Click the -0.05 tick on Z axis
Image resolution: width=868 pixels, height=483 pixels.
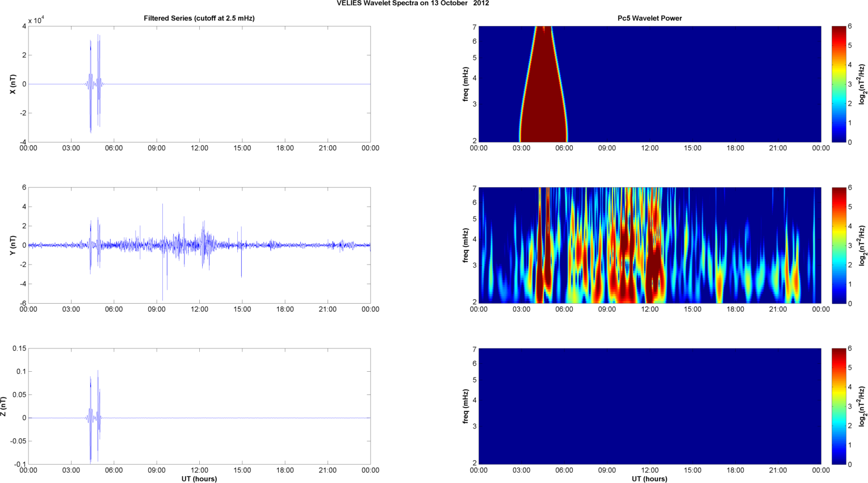[18, 441]
